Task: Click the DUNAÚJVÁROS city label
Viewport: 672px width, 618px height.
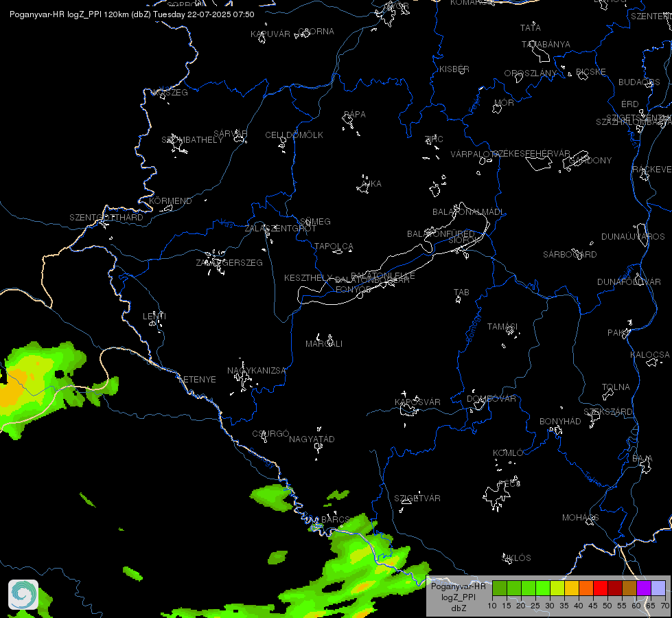Action: [x=633, y=237]
